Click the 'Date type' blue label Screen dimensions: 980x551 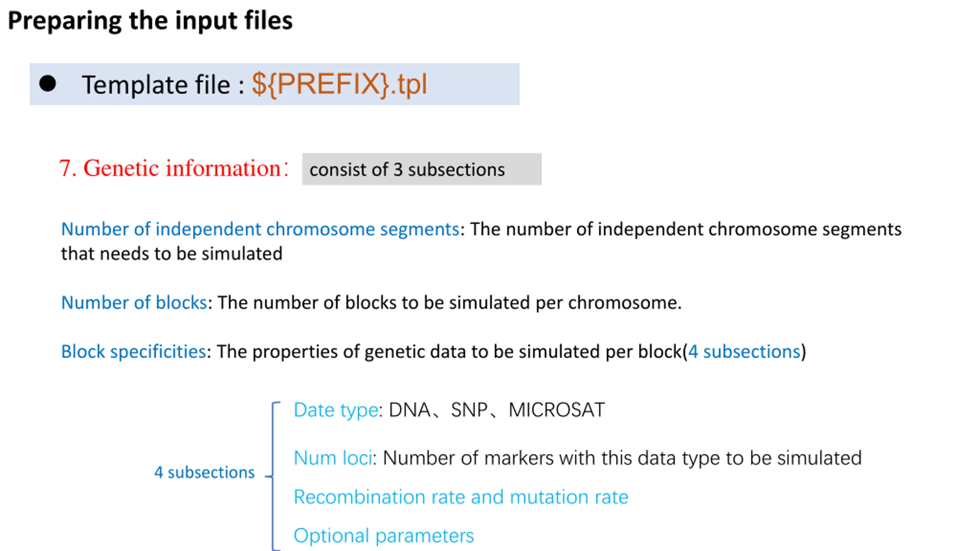click(x=336, y=410)
